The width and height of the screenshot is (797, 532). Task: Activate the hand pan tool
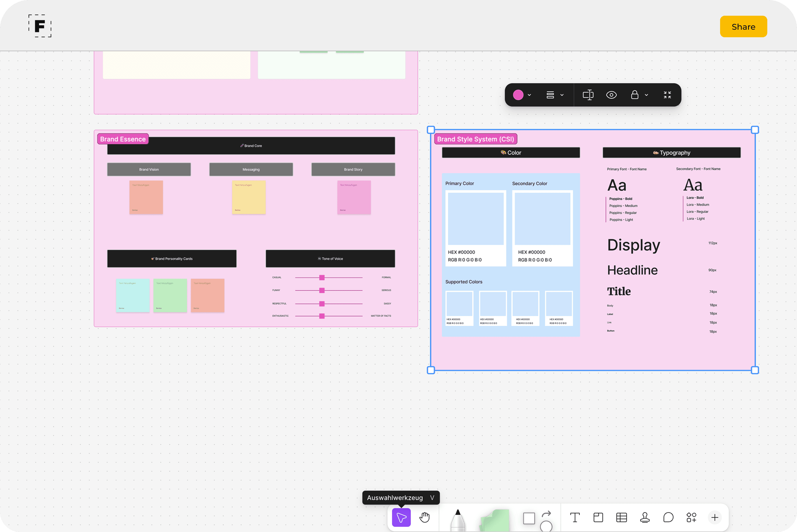coord(424,517)
